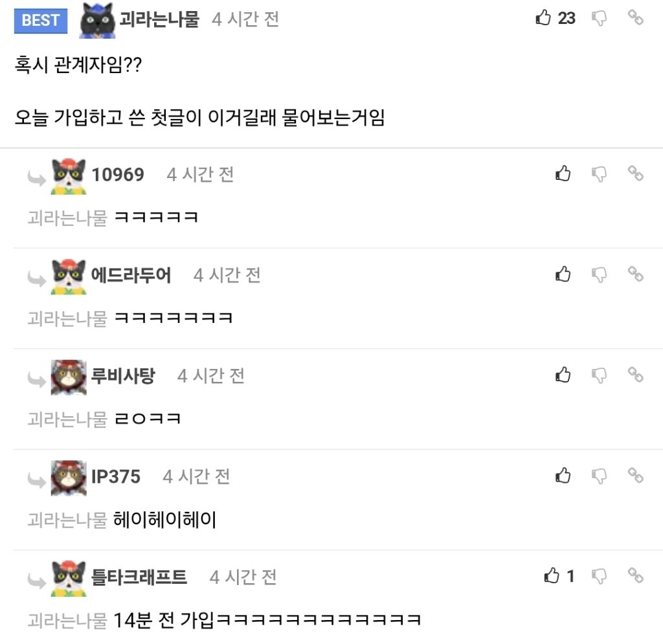Like the BEST comment by 괴라는나물
Viewport: 663px width, 644px height.
[x=543, y=17]
